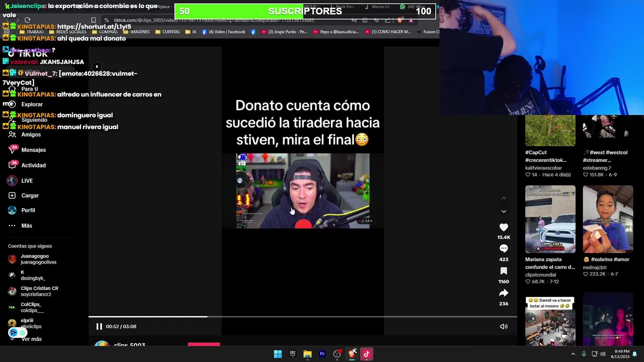Open Premiere Pro from taskbar
Screen dimensions: 644x362
pyautogui.click(x=323, y=354)
